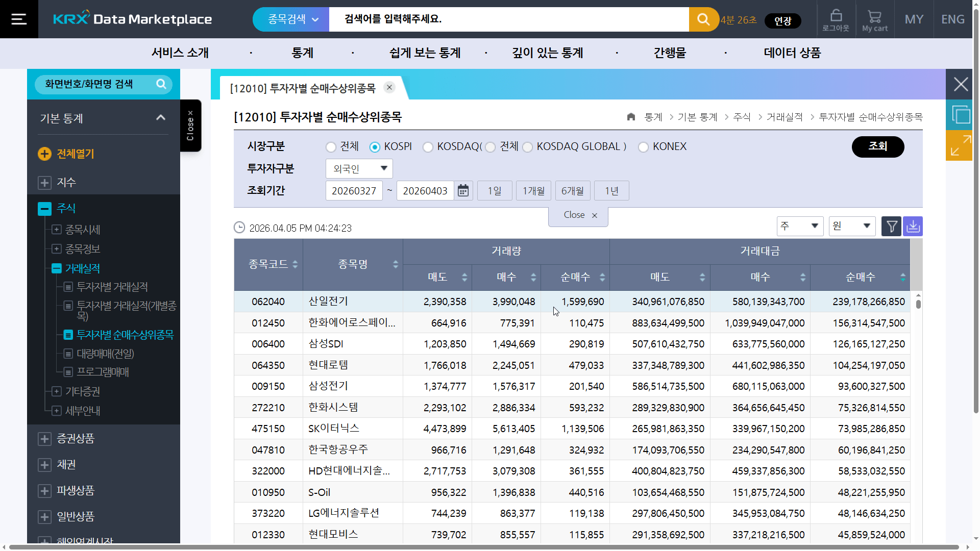Duplicate the screen with the teal copy icon
The height and width of the screenshot is (551, 980).
962,115
